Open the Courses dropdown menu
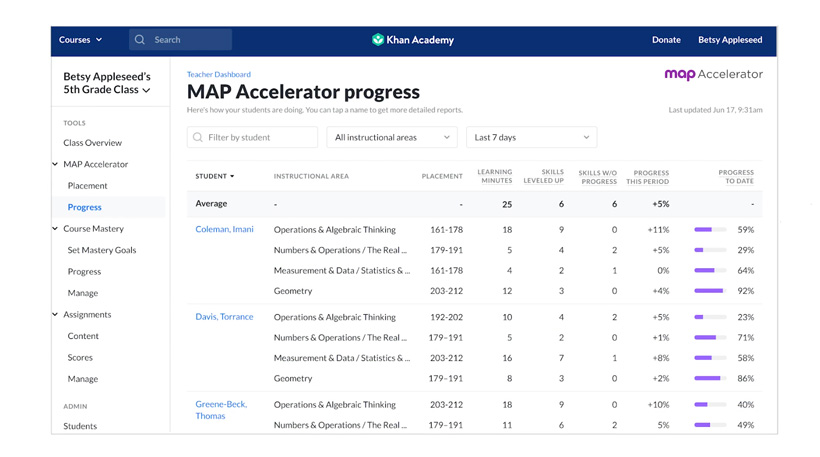 click(80, 40)
